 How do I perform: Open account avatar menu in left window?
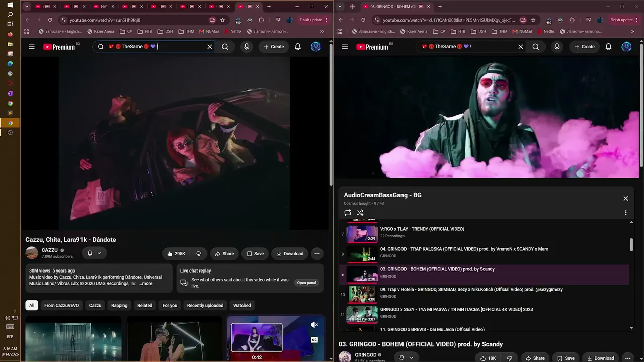[316, 47]
